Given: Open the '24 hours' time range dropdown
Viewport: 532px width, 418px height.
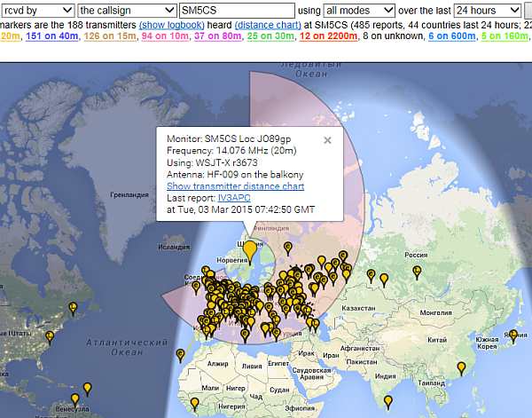Looking at the screenshot, I should point(487,11).
